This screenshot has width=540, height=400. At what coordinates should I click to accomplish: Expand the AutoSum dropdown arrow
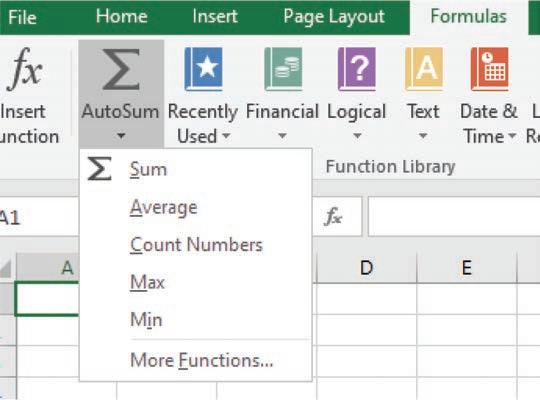tap(121, 136)
